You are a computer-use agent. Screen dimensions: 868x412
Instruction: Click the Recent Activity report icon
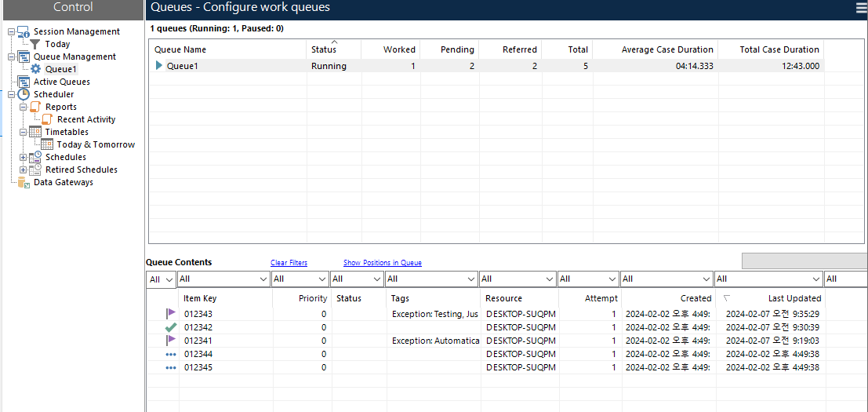coord(47,119)
